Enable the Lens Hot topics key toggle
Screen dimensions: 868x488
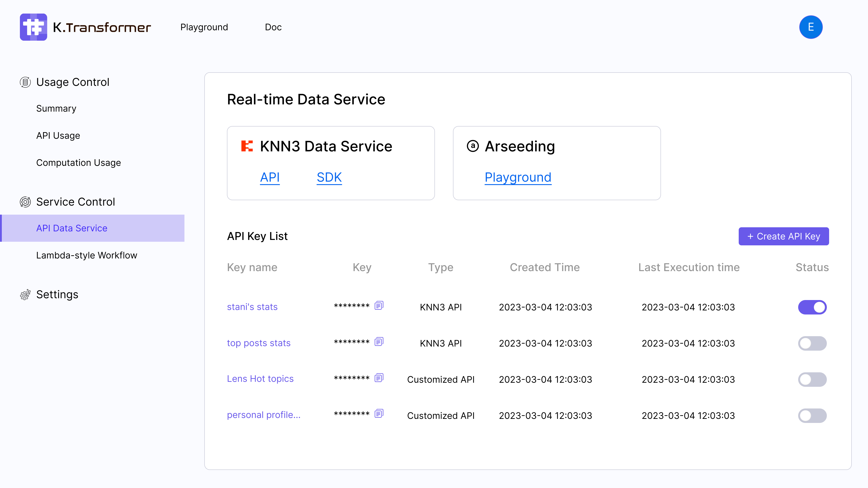click(812, 380)
